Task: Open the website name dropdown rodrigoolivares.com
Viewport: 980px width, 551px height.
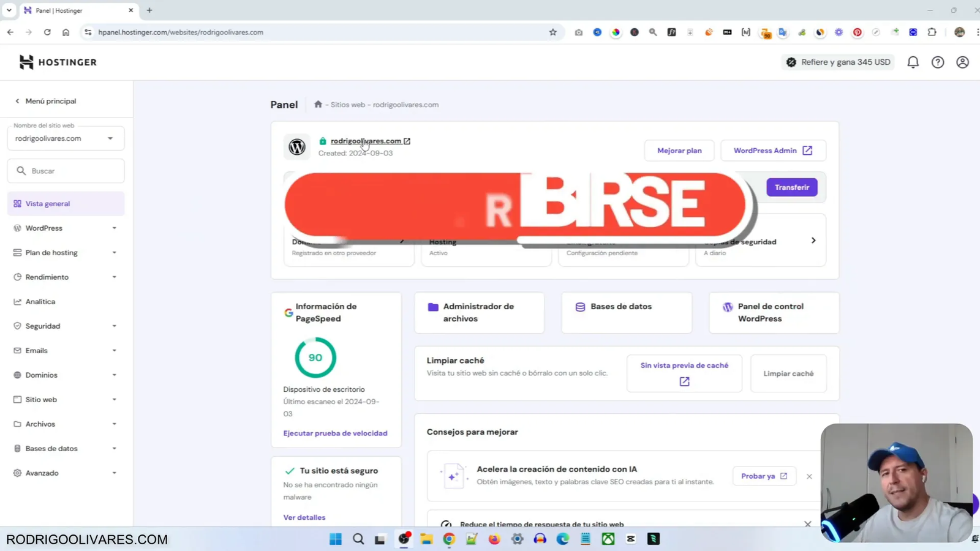Action: tap(66, 138)
